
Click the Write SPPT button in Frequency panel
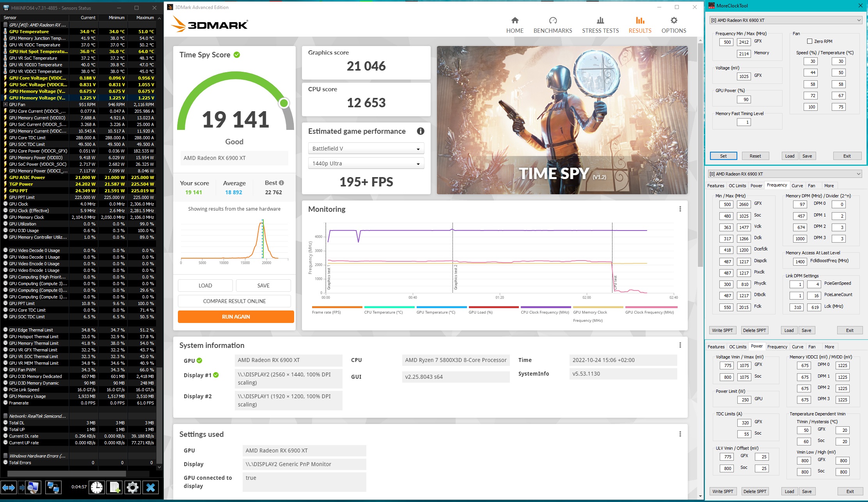point(722,330)
